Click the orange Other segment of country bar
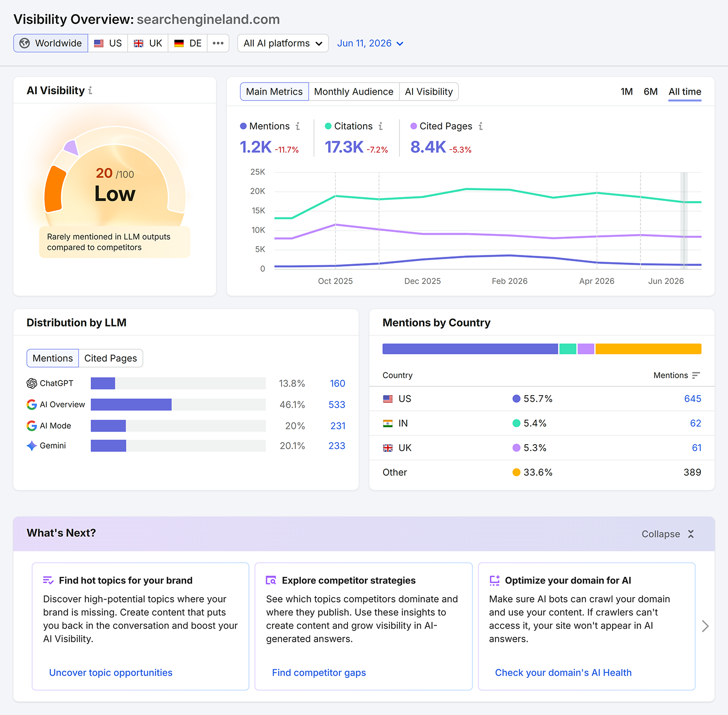Viewport: 728px width, 715px height. click(648, 349)
